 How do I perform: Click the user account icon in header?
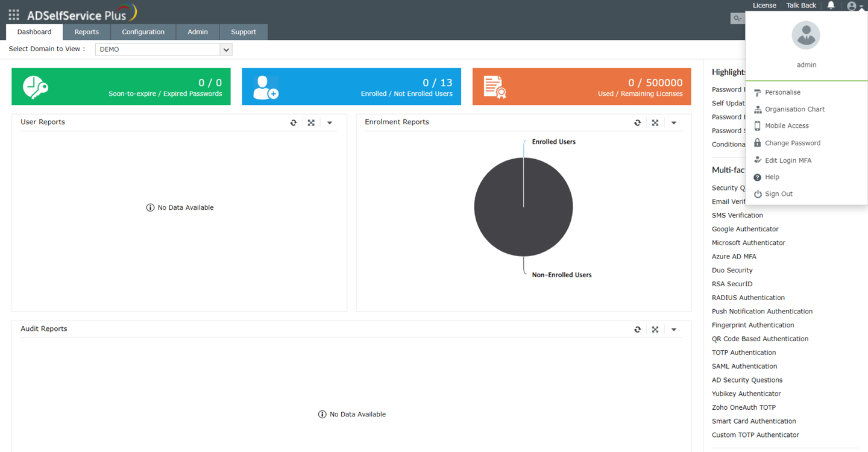852,6
